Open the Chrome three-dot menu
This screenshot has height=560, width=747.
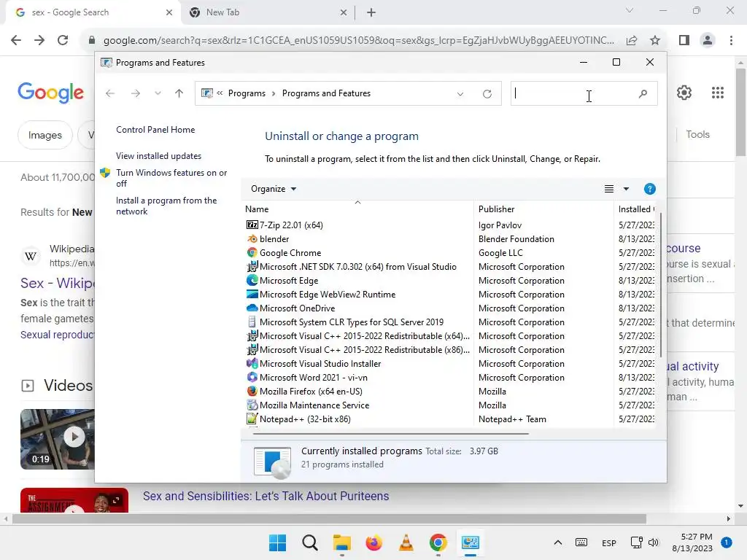(x=731, y=41)
